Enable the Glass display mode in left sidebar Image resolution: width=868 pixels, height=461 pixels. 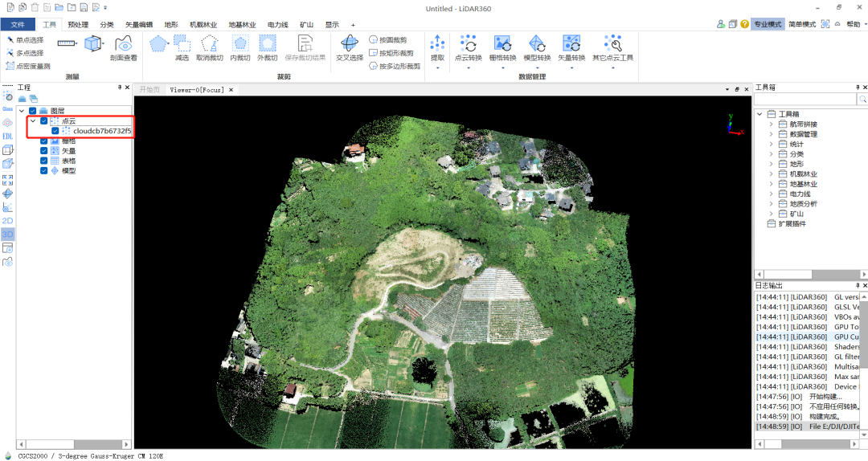8,109
